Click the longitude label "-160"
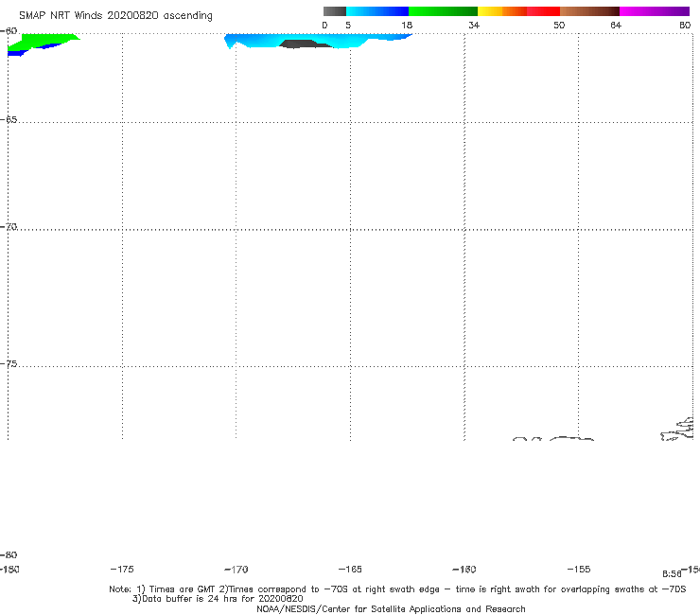The width and height of the screenshot is (700, 615). [464, 570]
